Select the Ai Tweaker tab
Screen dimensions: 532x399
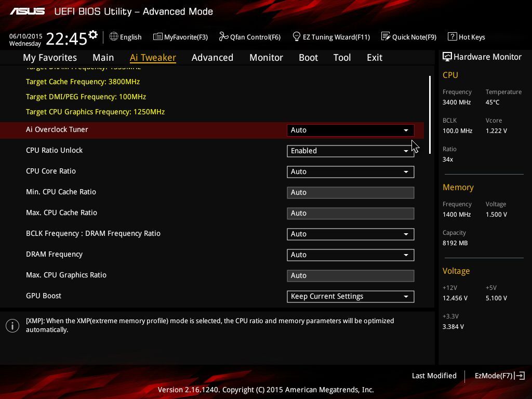153,58
